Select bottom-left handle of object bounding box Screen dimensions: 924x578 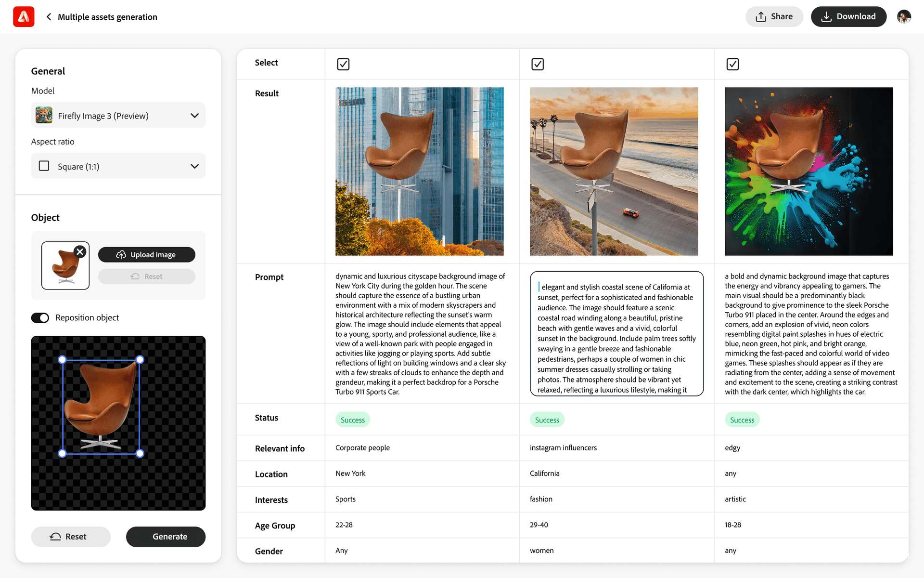pyautogui.click(x=62, y=453)
